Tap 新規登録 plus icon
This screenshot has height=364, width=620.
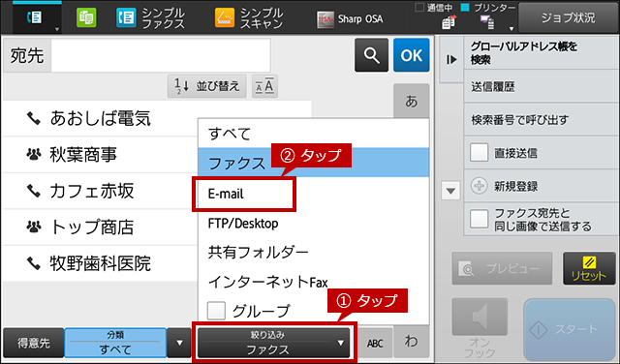coord(479,186)
